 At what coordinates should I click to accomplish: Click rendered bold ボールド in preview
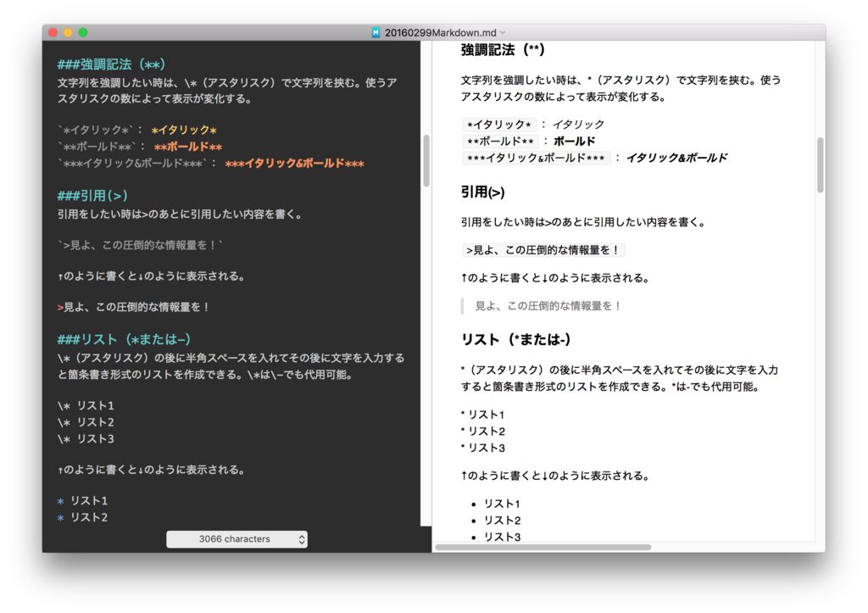click(575, 142)
